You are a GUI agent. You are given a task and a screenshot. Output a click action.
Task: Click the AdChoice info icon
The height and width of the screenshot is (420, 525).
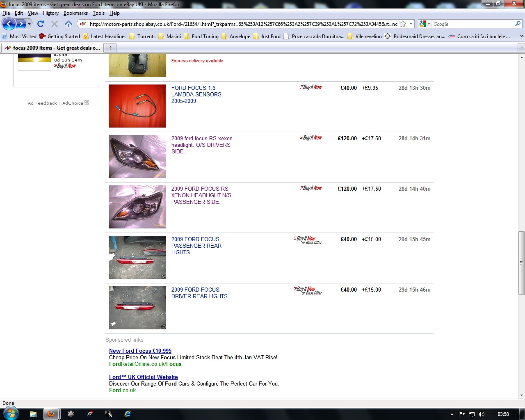[87, 103]
